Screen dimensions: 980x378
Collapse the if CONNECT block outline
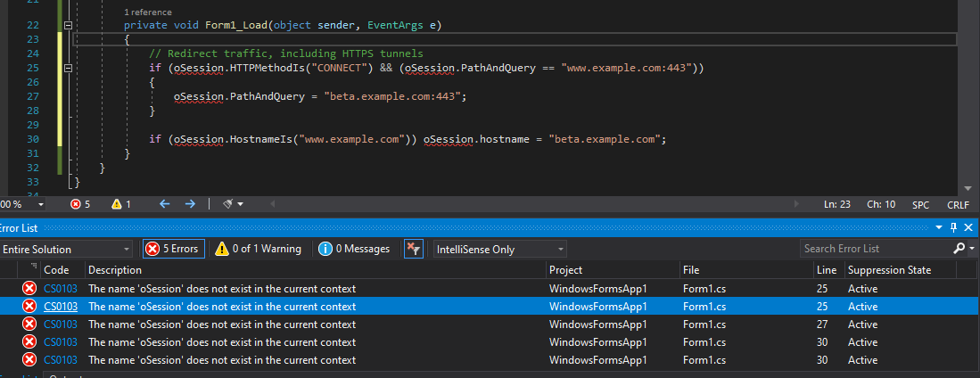[68, 68]
